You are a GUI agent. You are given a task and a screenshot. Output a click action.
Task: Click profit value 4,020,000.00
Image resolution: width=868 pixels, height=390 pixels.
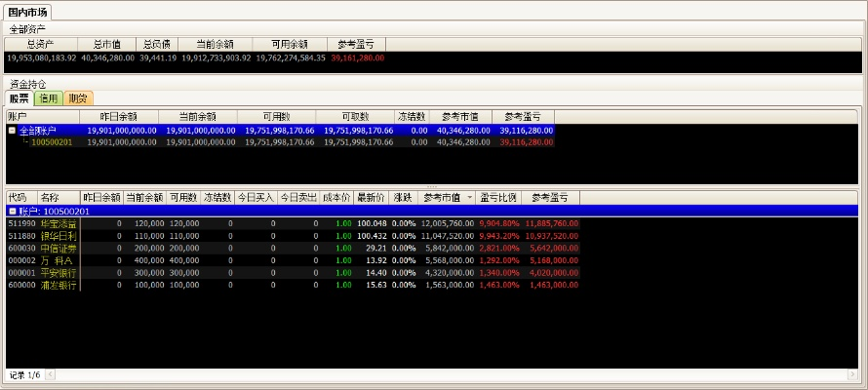[554, 272]
